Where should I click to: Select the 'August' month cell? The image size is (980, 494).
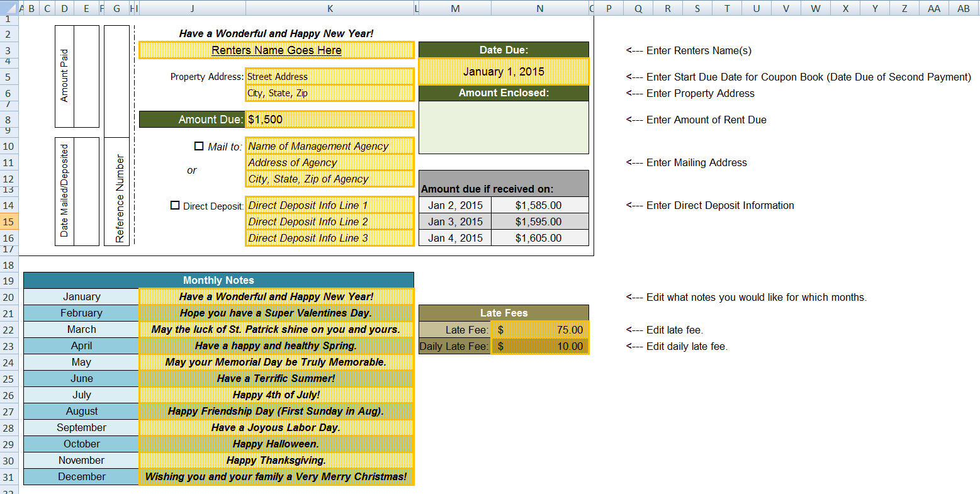[x=81, y=411]
